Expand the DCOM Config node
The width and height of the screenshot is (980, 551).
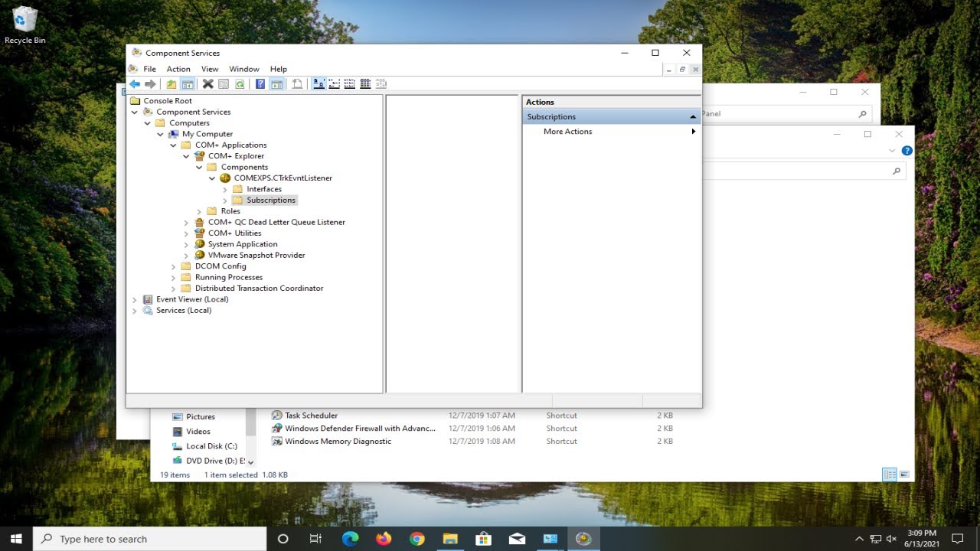tap(174, 266)
